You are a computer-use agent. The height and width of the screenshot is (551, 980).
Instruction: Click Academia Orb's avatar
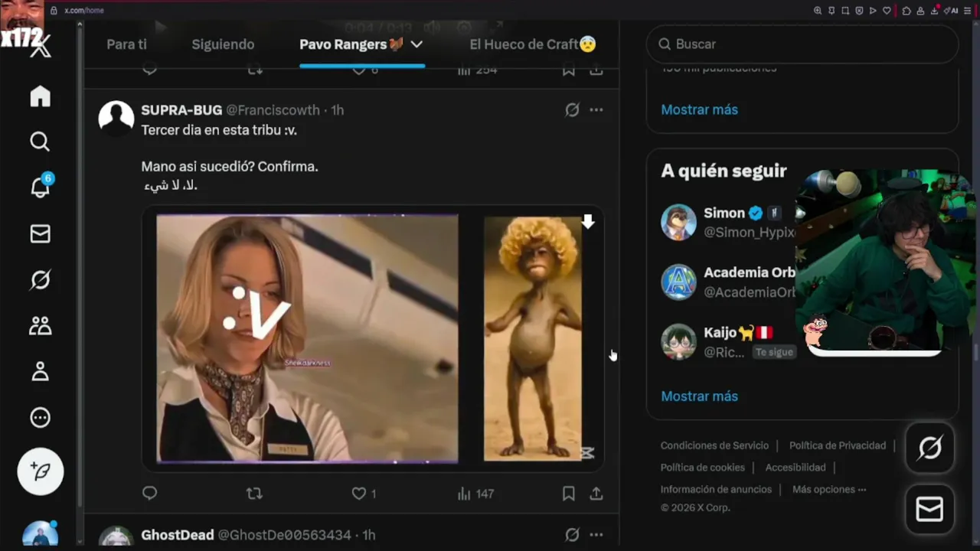coord(678,282)
